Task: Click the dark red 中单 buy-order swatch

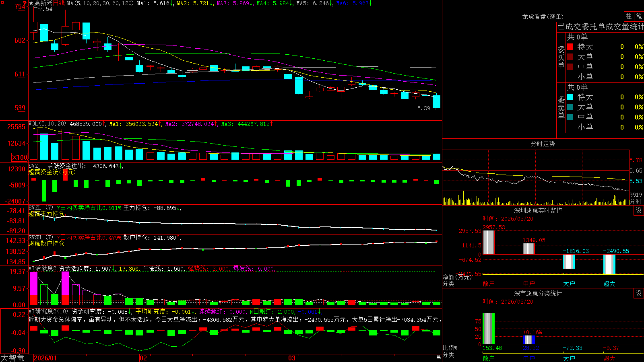Action: tap(570, 67)
